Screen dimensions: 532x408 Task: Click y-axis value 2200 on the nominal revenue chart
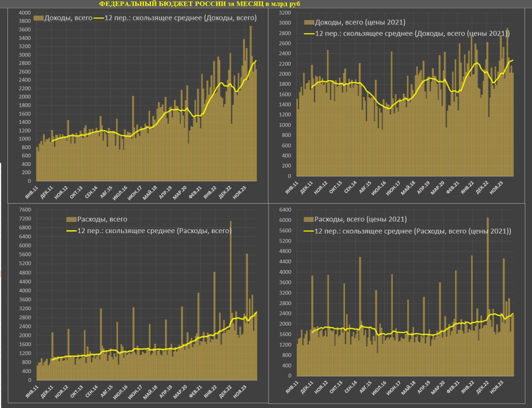point(25,88)
